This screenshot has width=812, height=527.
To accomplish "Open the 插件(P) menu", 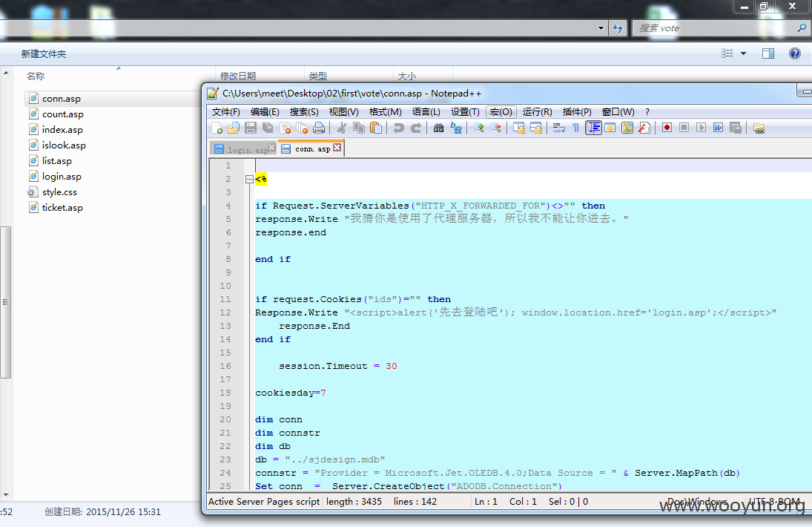I will point(577,112).
